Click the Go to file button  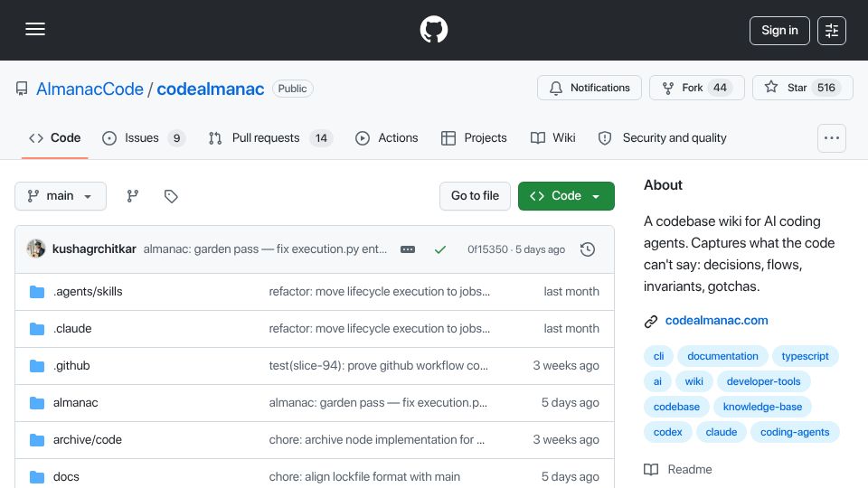point(475,196)
